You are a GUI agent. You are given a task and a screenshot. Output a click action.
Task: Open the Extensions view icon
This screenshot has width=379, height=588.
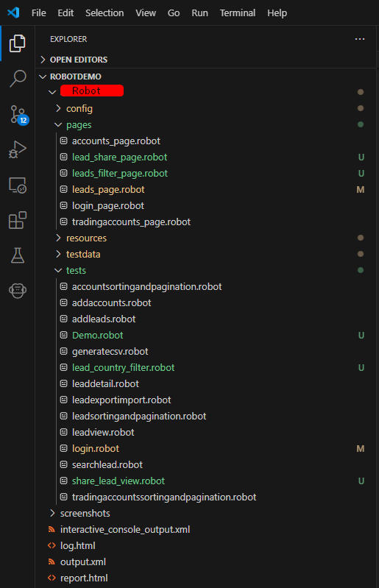click(x=18, y=220)
